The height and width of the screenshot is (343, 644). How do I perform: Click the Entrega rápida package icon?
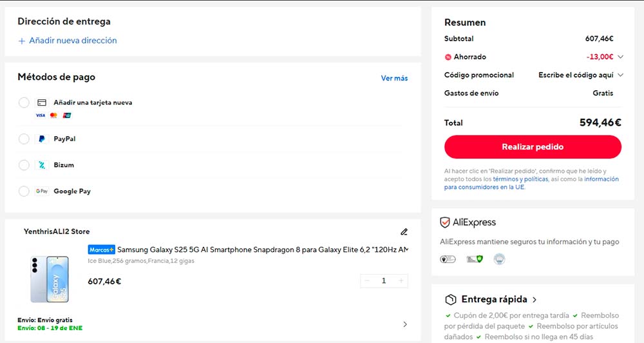(451, 299)
